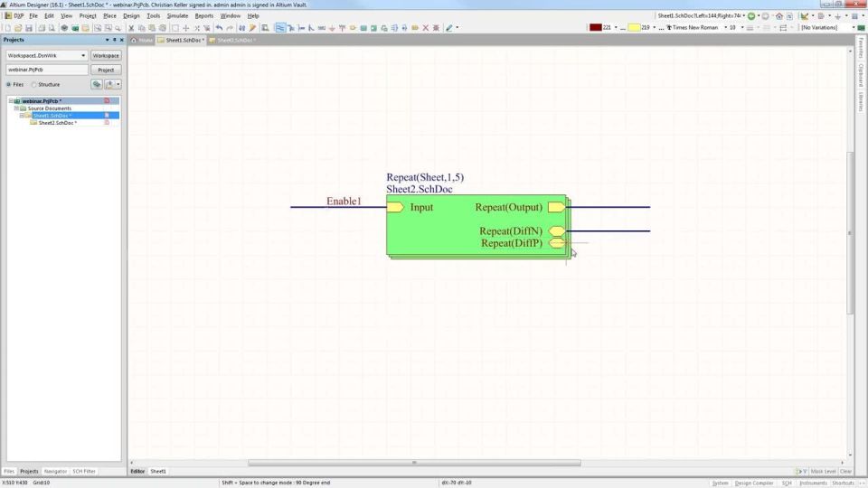Open the Place menu
This screenshot has width=868, height=488.
click(109, 16)
